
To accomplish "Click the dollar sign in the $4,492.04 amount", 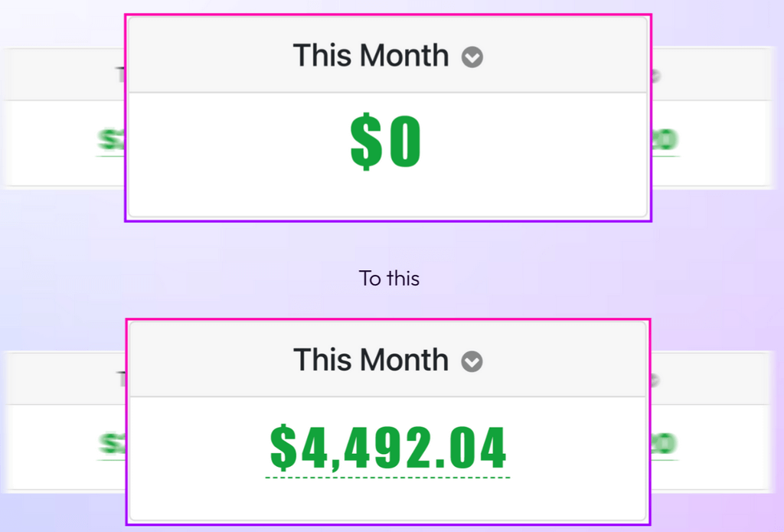I will (283, 448).
